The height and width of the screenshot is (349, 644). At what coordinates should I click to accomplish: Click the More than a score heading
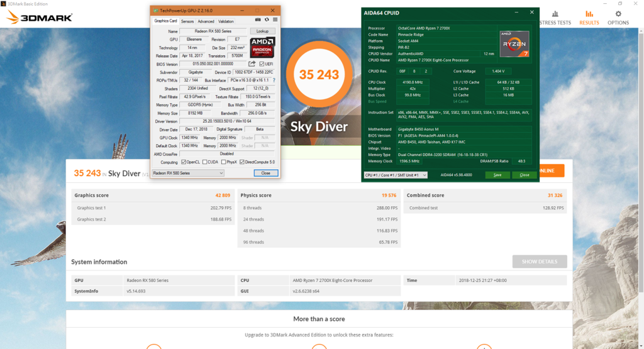pos(319,319)
